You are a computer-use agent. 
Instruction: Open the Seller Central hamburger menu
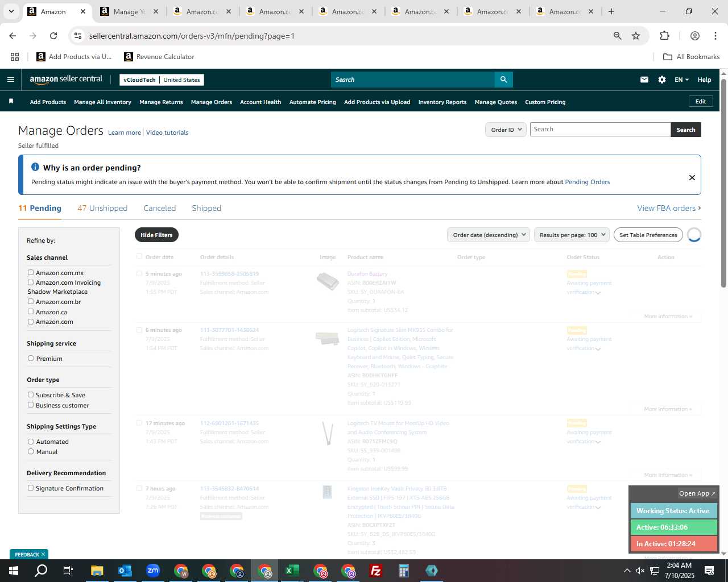pos(10,80)
